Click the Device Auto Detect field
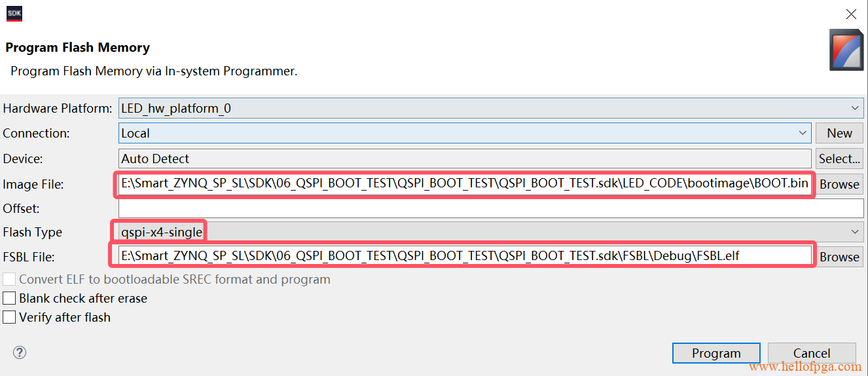Screen dimensions: 868x376 pyautogui.click(x=465, y=159)
